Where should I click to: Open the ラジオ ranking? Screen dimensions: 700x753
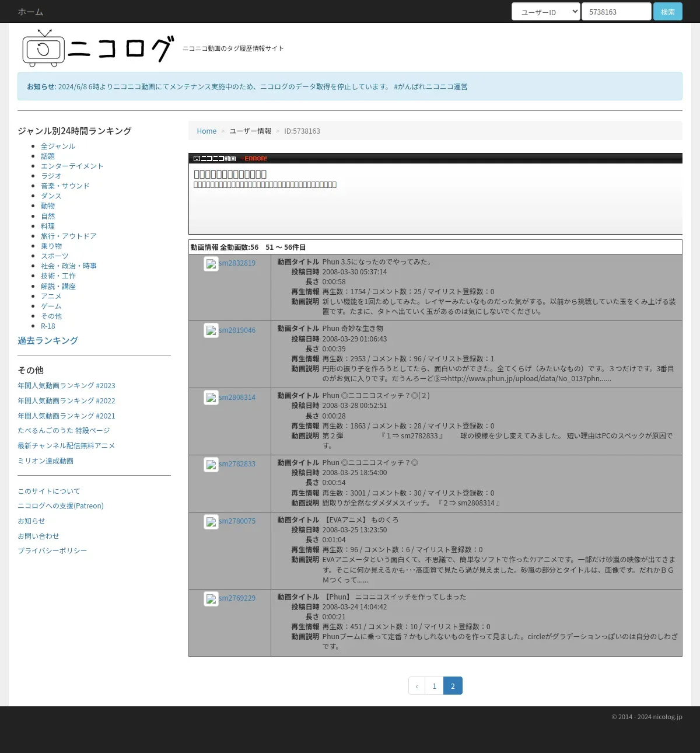(x=51, y=176)
